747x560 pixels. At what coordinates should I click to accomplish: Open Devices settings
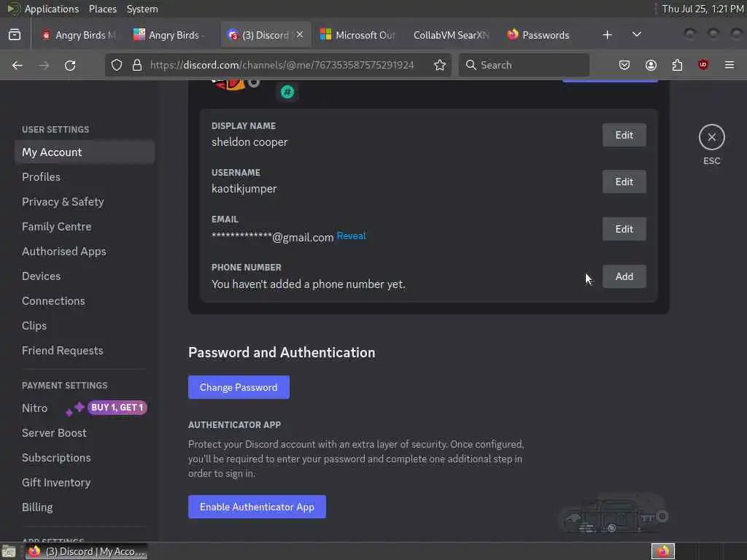pos(85,276)
